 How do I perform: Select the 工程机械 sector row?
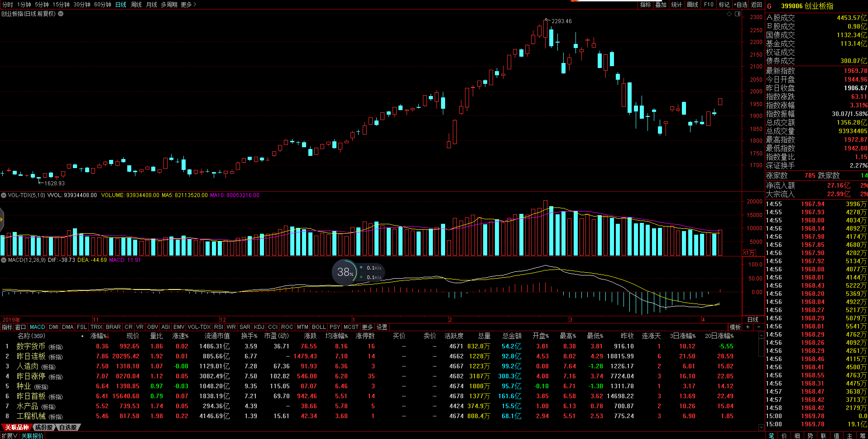(379, 416)
